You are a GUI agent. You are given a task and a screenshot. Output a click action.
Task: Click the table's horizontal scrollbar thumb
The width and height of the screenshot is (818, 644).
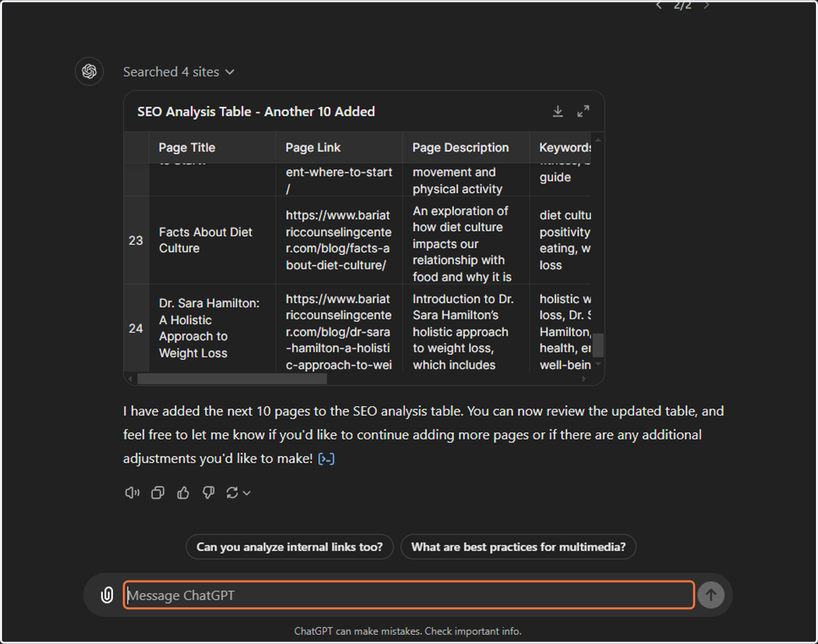pyautogui.click(x=232, y=379)
